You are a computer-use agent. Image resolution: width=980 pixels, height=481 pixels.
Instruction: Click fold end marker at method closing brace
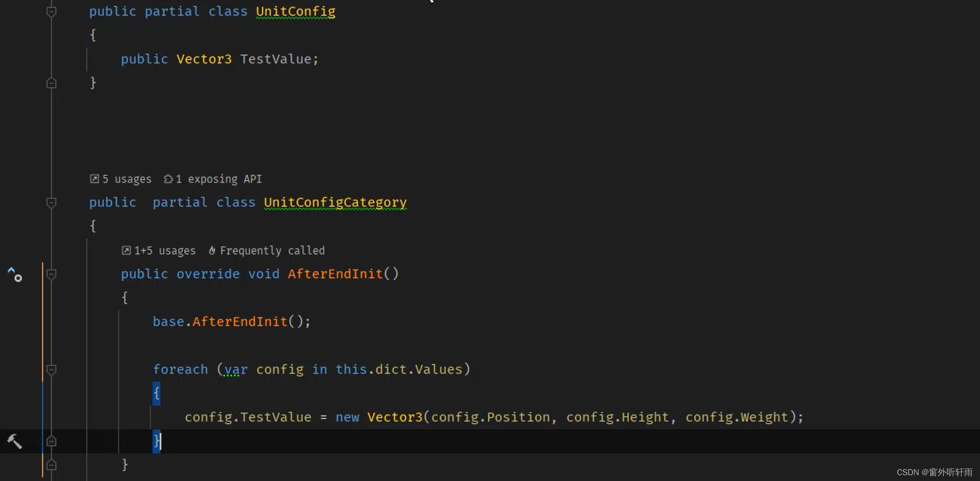click(51, 465)
